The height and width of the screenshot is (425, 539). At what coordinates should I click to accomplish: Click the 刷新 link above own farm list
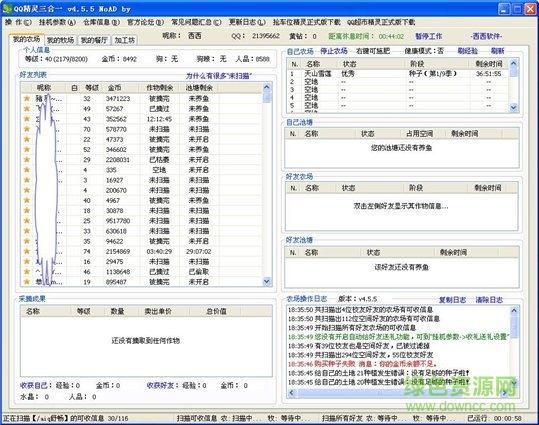[497, 51]
